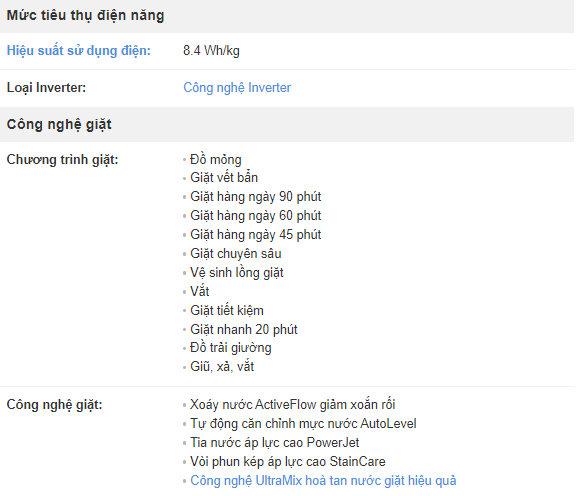This screenshot has width=576, height=496.
Task: Select the Đồ trải giường item
Action: (x=230, y=348)
